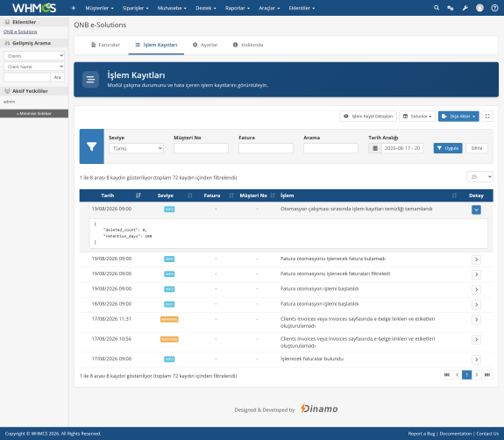Expand details for 18/08/2026 09:00 row
This screenshot has width=504, height=440.
(476, 304)
